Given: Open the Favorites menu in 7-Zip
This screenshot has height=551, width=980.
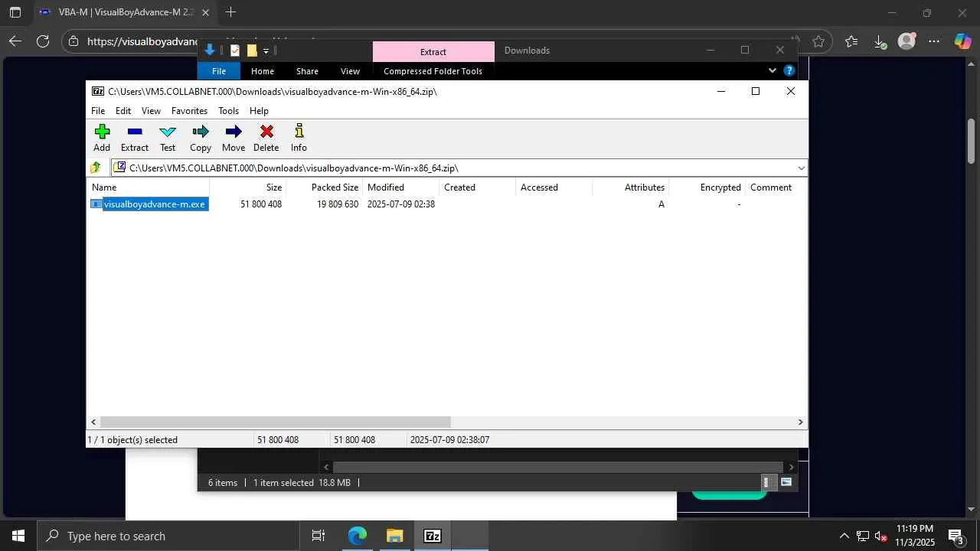Looking at the screenshot, I should pyautogui.click(x=189, y=111).
